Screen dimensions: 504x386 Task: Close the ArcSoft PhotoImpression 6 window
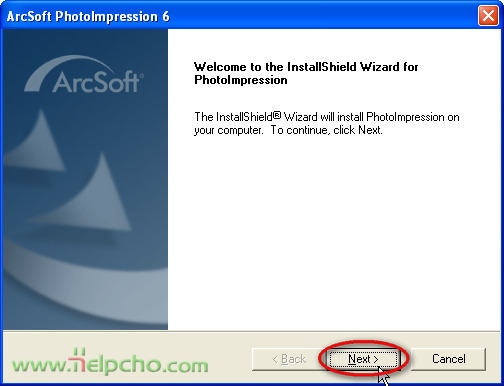pos(488,16)
